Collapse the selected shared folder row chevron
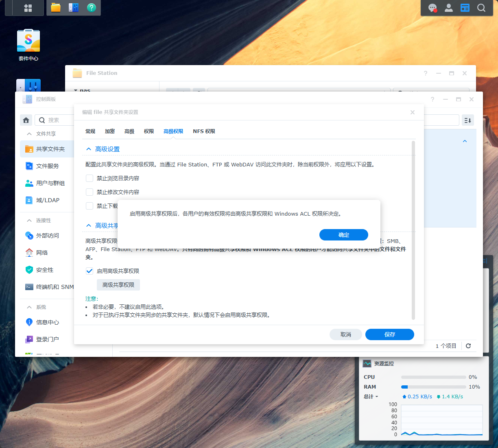Viewport: 498px width, 448px height. coord(465,141)
